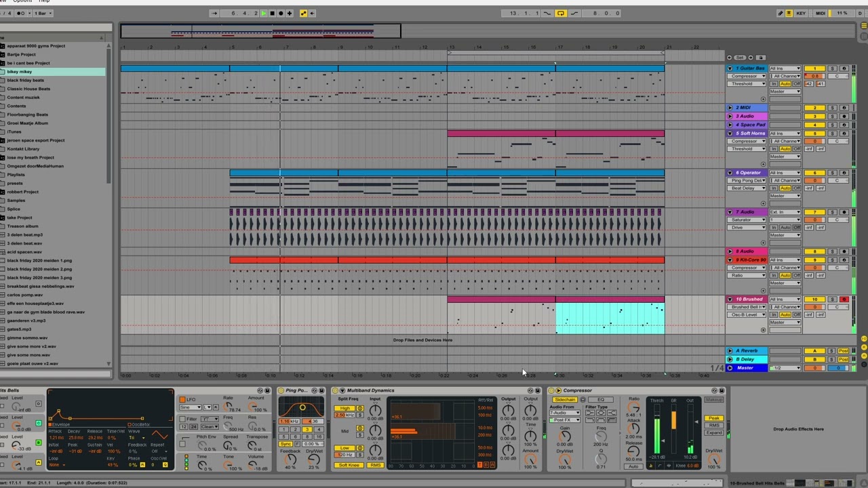Fold the Multiband Dynamics device view triangle
The height and width of the screenshot is (488, 868).
342,390
